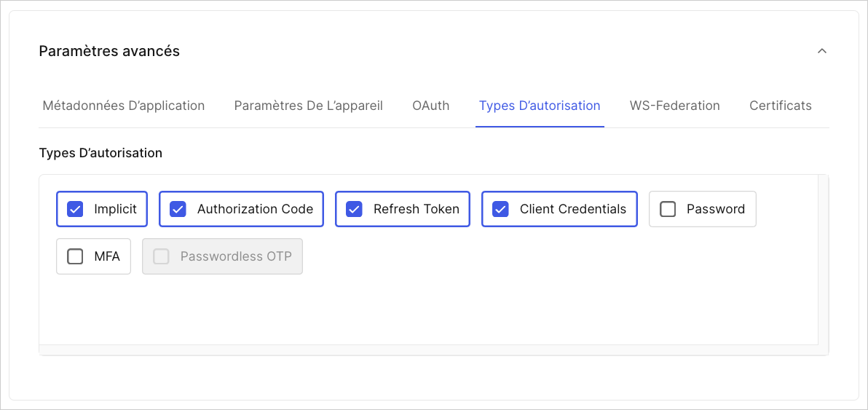Uncheck the Implicit grant checkbox
The height and width of the screenshot is (410, 868).
(75, 209)
